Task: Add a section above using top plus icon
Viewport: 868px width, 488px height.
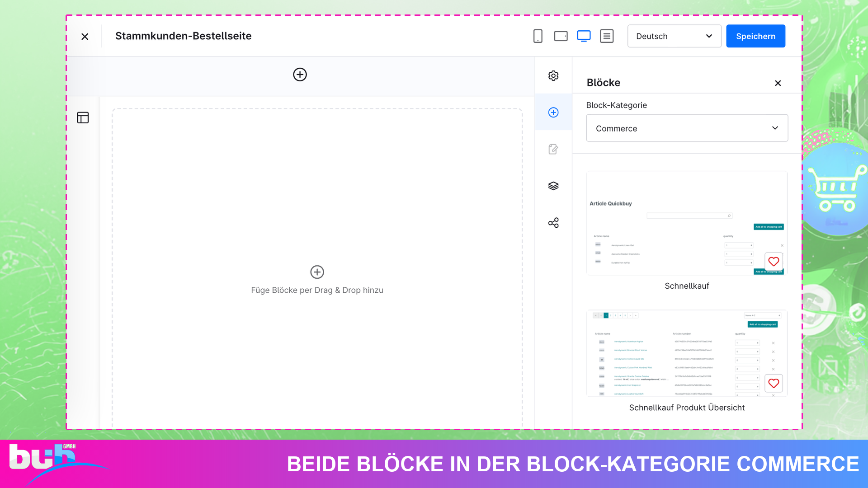Action: tap(300, 75)
